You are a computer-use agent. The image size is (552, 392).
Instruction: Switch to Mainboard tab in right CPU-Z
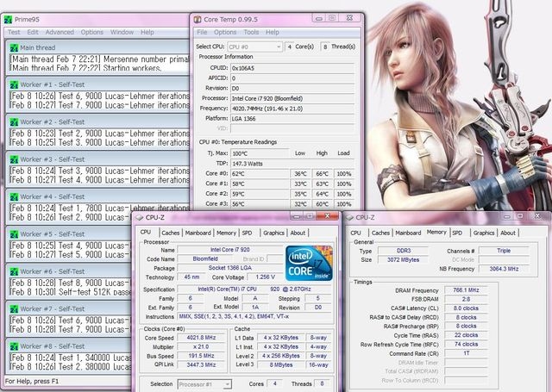click(x=408, y=233)
